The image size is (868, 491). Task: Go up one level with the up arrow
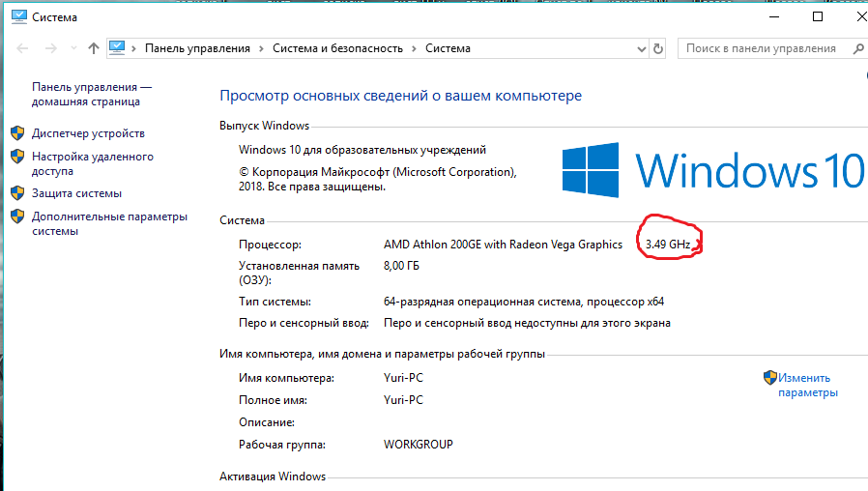pos(93,48)
